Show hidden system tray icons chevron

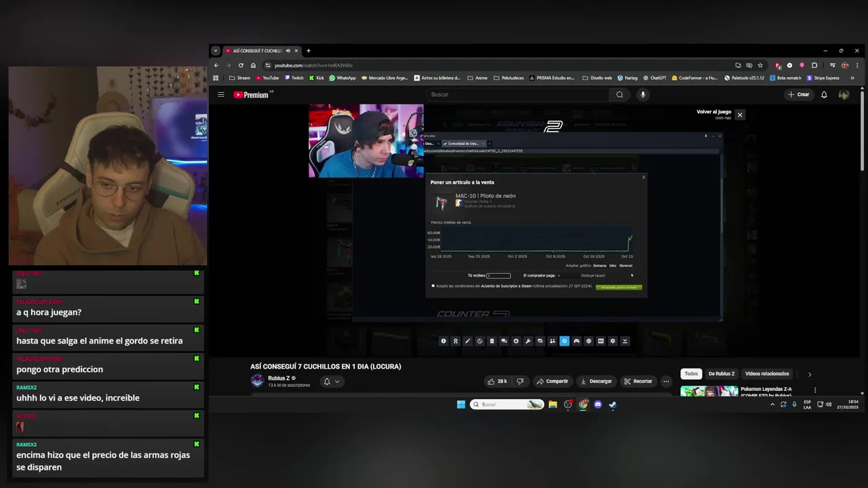point(772,405)
